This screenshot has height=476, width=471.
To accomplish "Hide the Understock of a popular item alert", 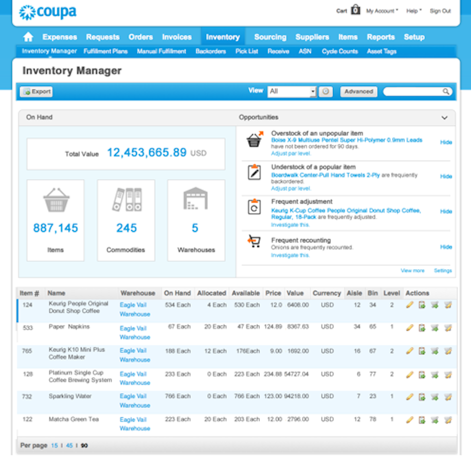I will point(446,177).
